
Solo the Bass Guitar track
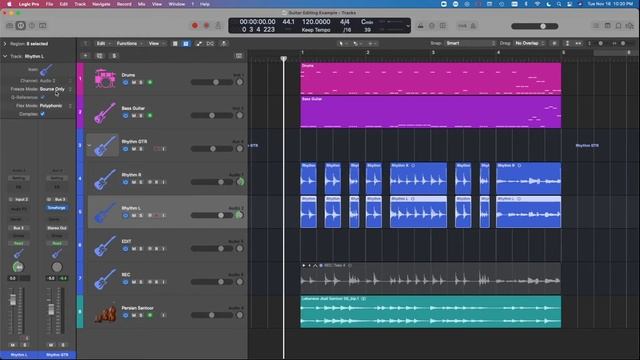click(141, 116)
